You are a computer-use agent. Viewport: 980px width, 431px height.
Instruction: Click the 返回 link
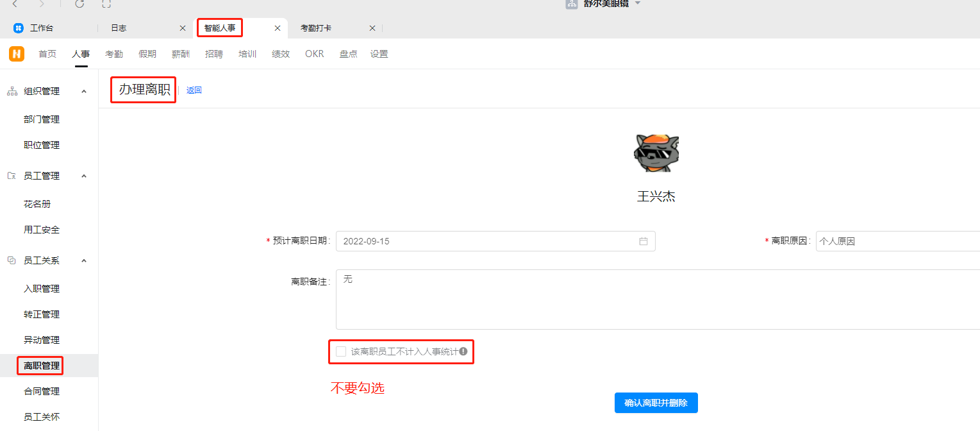click(194, 90)
